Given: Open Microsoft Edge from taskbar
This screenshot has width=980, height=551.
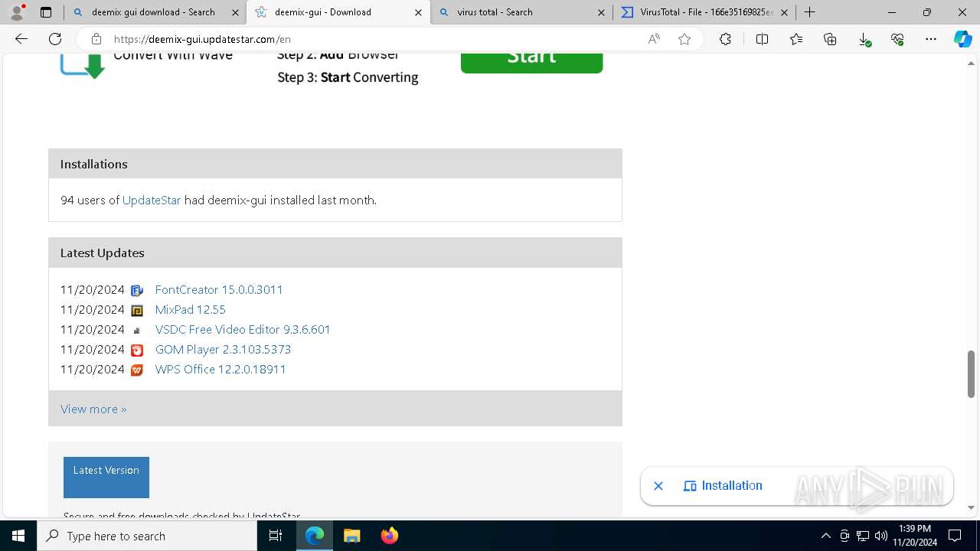Looking at the screenshot, I should (x=315, y=536).
